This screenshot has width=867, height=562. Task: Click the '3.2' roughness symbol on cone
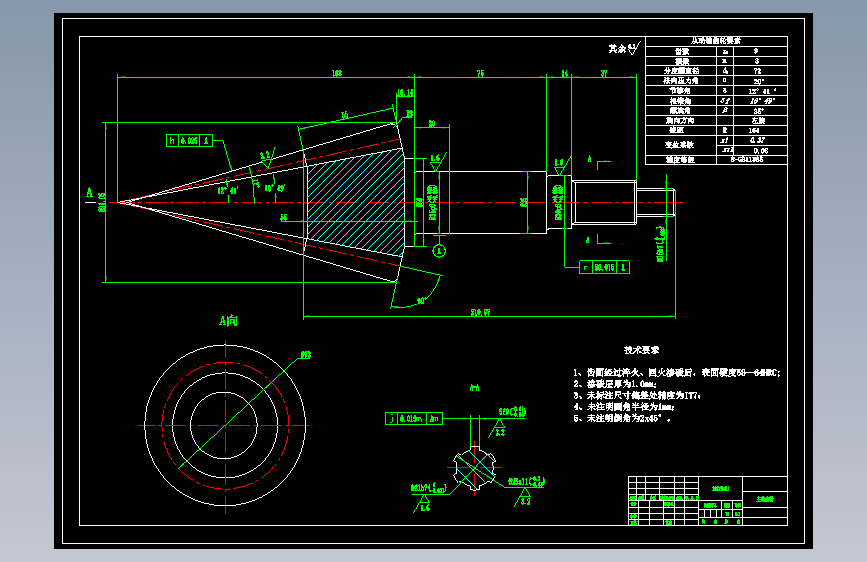pos(266,157)
